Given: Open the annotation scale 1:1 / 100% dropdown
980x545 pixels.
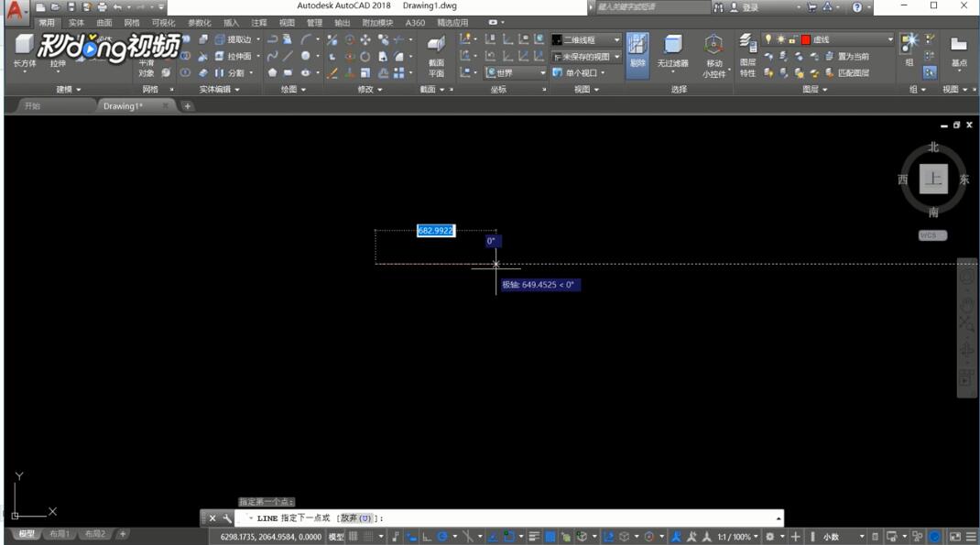Looking at the screenshot, I should (x=738, y=536).
